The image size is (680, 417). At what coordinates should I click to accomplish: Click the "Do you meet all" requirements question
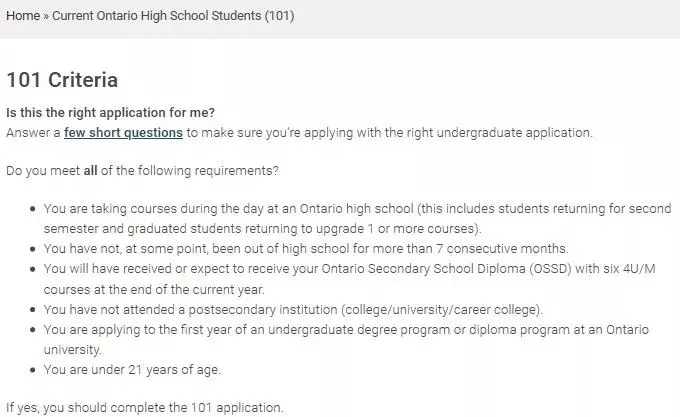[x=142, y=171]
